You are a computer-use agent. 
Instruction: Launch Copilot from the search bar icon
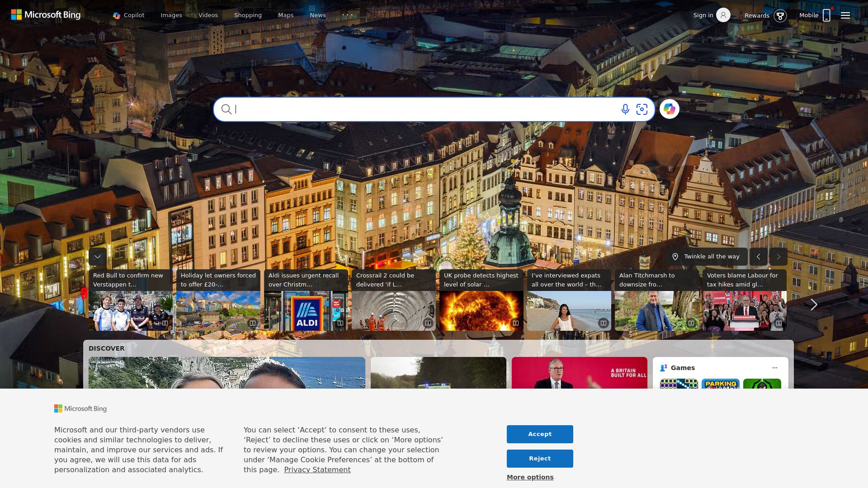tap(670, 109)
